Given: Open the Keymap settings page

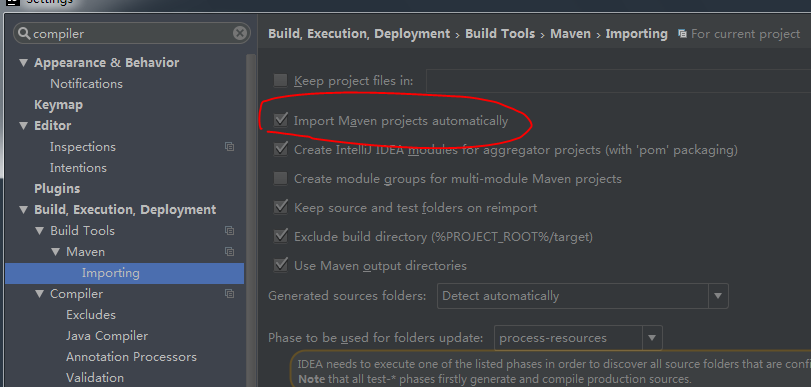Looking at the screenshot, I should click(x=58, y=105).
